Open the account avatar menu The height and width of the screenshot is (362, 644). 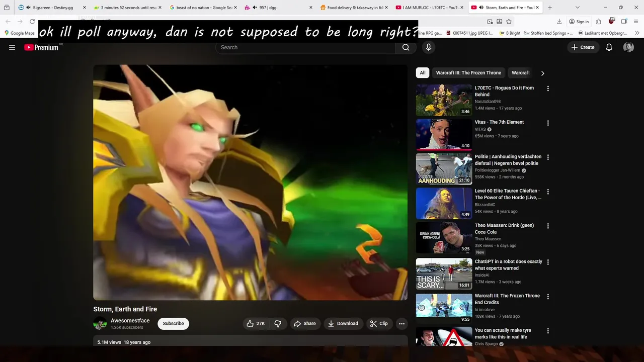[x=628, y=47]
